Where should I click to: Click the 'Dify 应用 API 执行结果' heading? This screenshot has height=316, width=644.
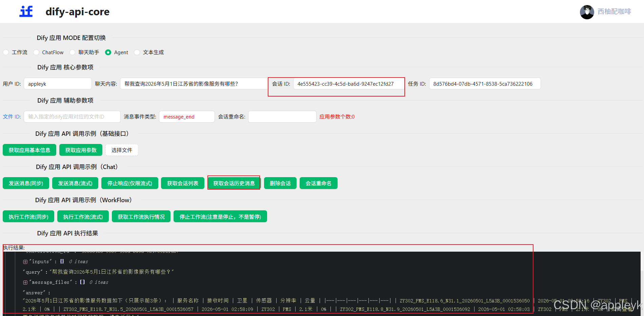[68, 233]
